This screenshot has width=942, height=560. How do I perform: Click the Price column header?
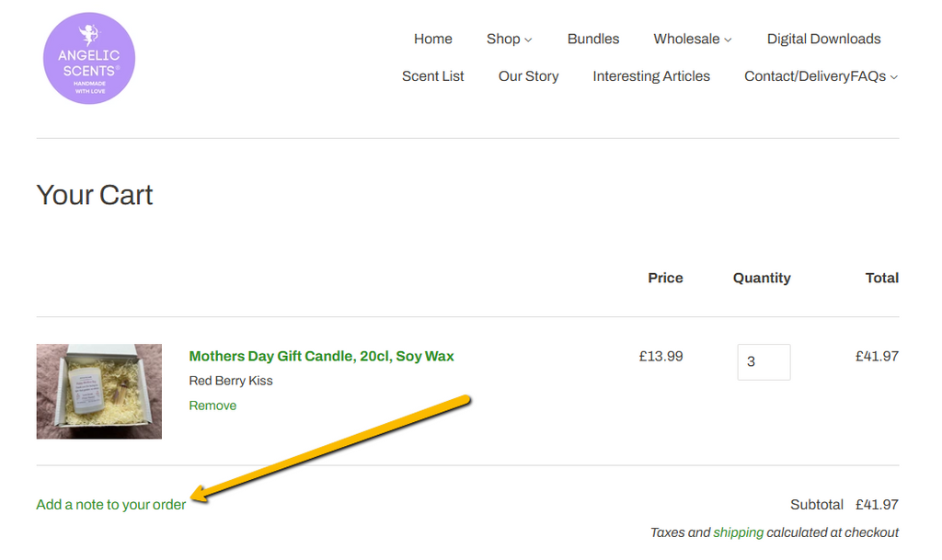click(665, 278)
